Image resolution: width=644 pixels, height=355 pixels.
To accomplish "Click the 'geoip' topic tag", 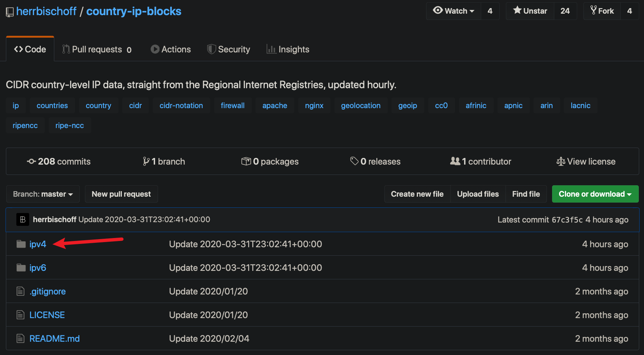I will coord(408,106).
